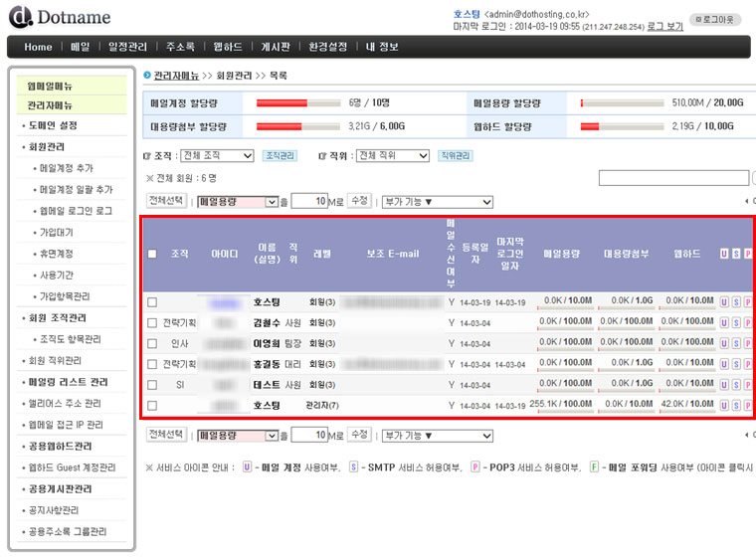756x557 pixels.
Task: Click the blue arrow icon before 관리자메뉴 breadcrumb
Action: pos(147,76)
